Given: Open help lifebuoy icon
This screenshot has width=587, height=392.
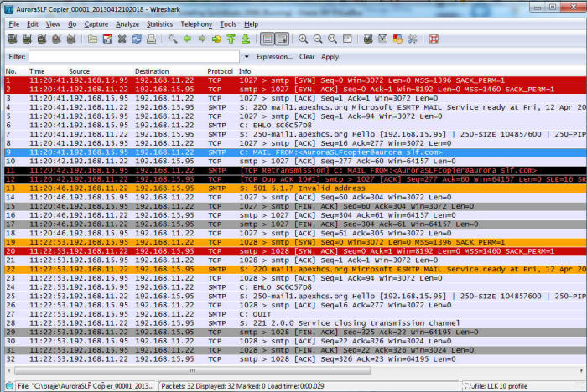Looking at the screenshot, I should 434,39.
